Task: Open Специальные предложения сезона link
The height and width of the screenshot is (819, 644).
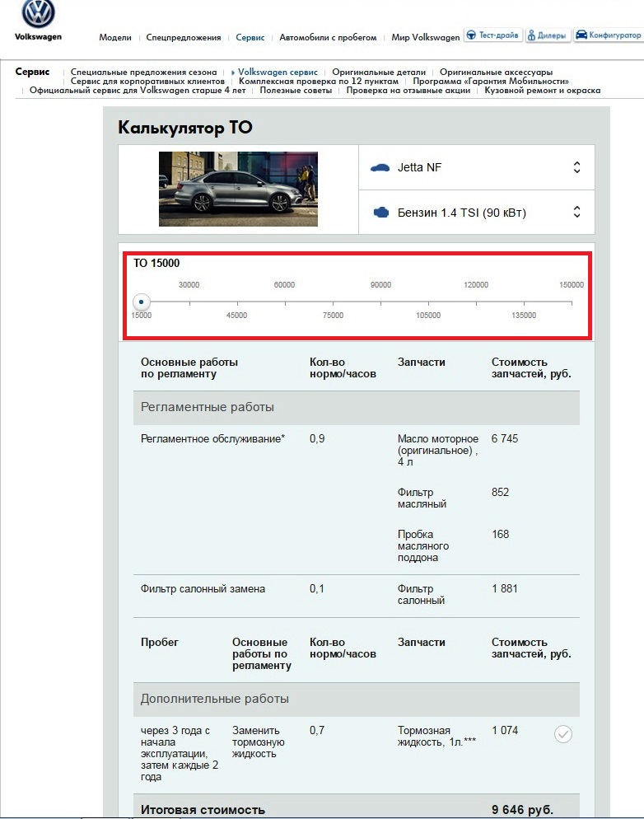Action: click(143, 72)
